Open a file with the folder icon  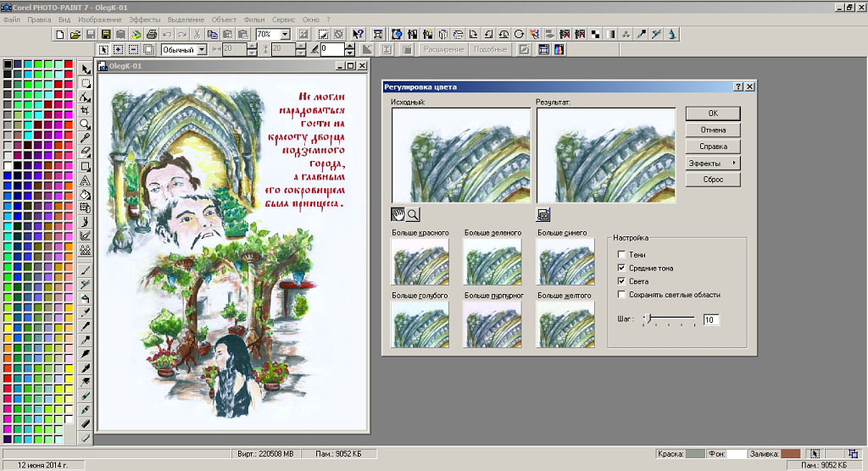click(75, 35)
